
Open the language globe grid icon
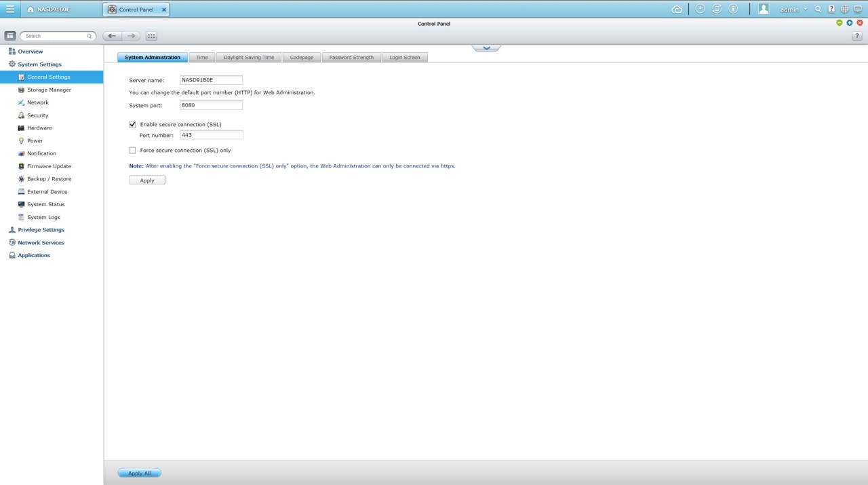(844, 9)
